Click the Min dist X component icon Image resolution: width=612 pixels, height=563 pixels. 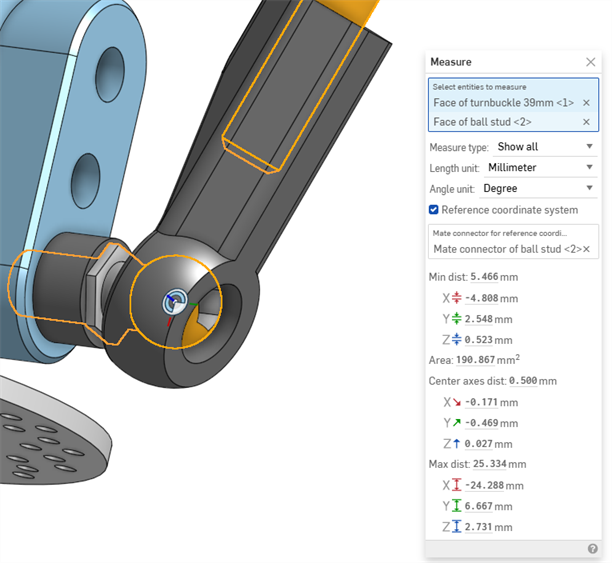(456, 298)
